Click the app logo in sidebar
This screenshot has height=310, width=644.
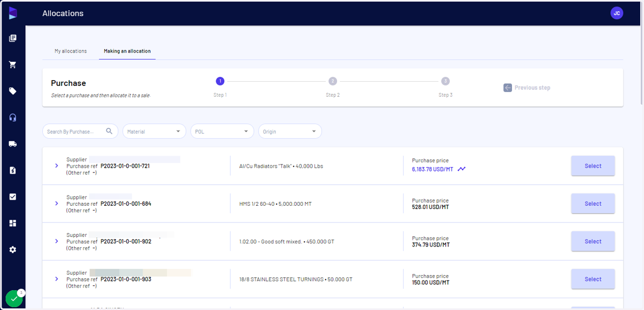pos(13,13)
